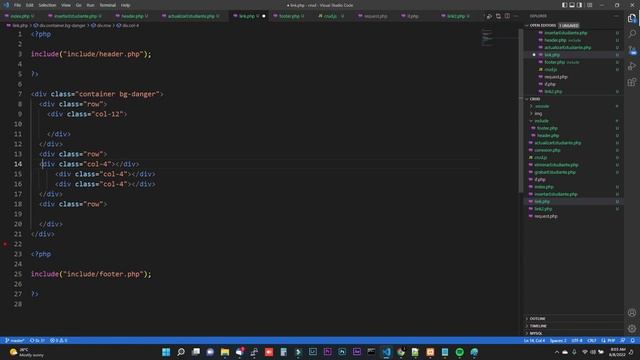The image size is (640, 360).
Task: Switch to the link2.php editor tab
Action: click(x=456, y=16)
